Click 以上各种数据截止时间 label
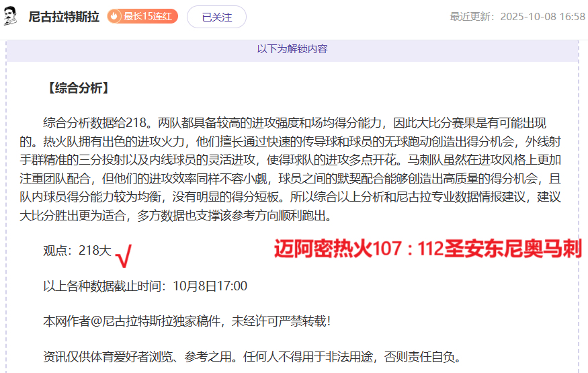The image size is (588, 373). click(x=104, y=286)
